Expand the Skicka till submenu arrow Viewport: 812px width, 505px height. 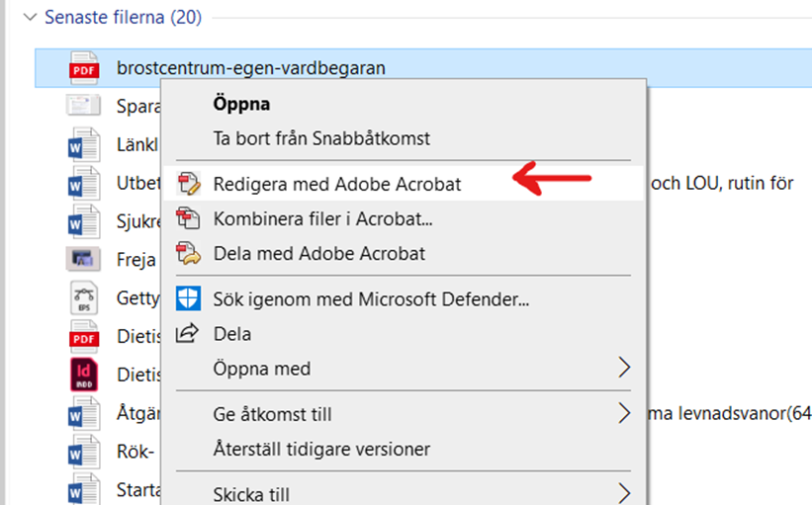[624, 493]
